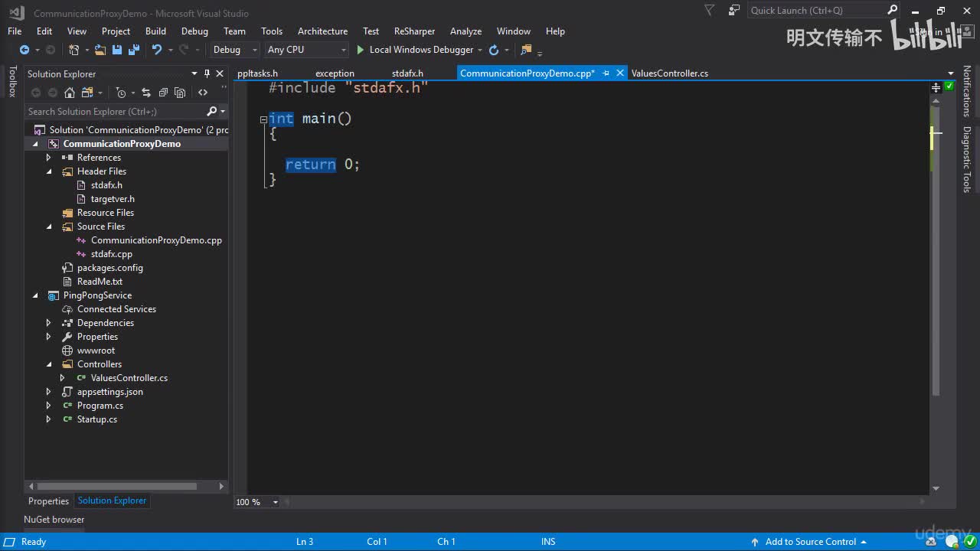Open the Architecture menu
The height and width of the screenshot is (551, 980).
pos(322,31)
